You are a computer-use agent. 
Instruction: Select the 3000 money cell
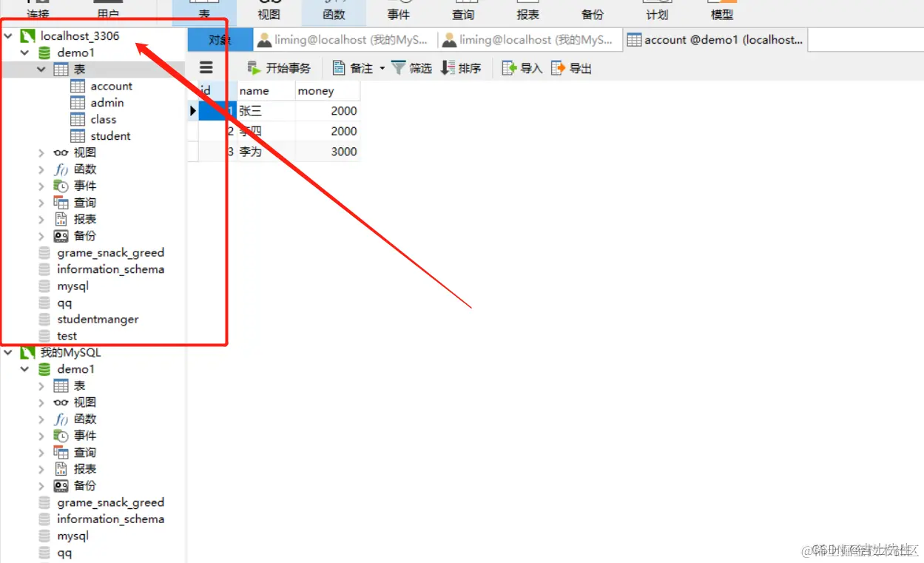click(328, 152)
